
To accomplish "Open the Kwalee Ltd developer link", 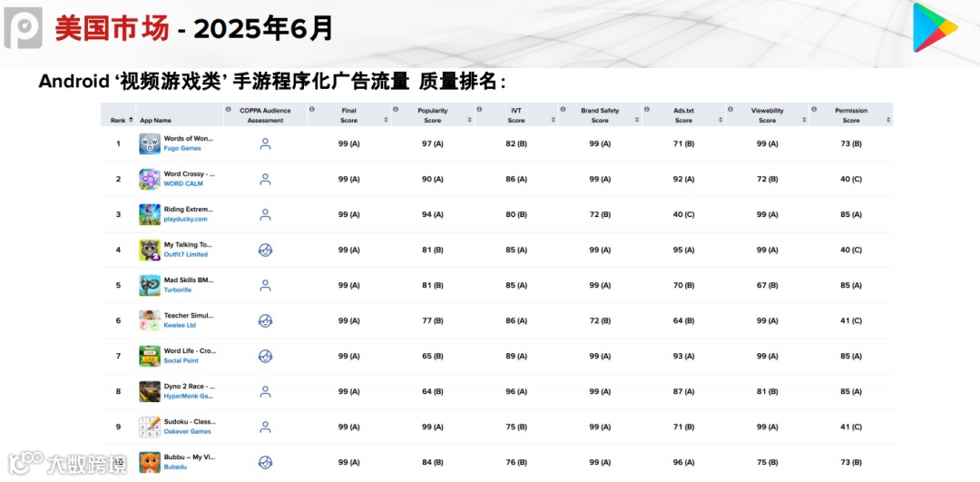I will pos(180,325).
